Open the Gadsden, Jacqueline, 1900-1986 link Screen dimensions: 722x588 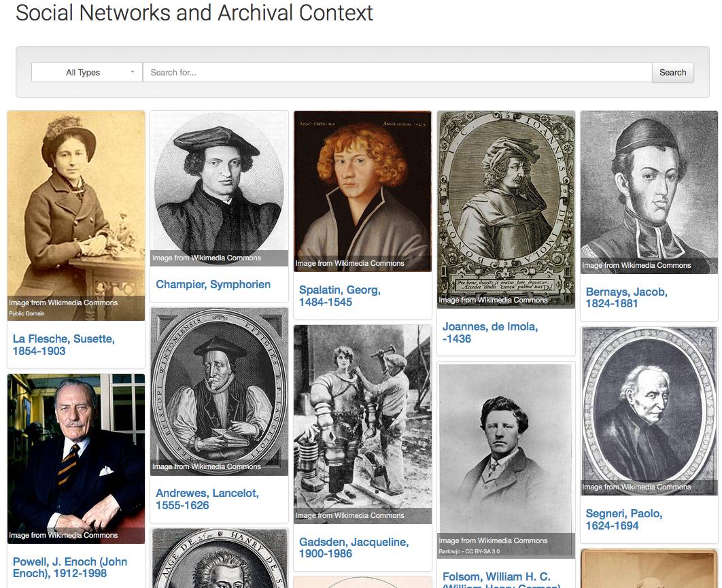354,548
